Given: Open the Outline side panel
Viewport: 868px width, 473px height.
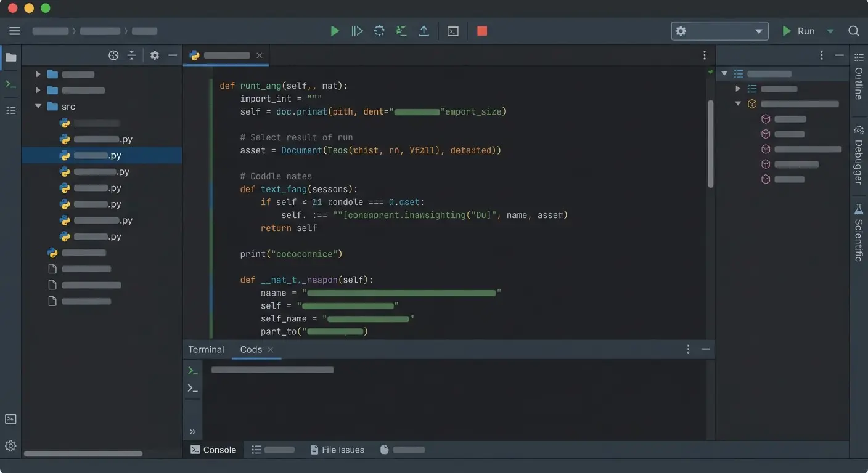Looking at the screenshot, I should tap(859, 77).
